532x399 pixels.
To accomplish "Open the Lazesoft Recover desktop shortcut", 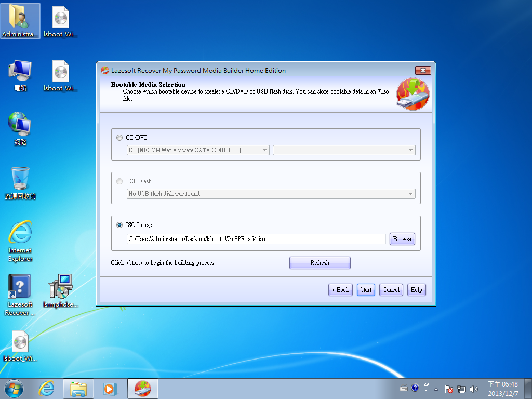I will (x=20, y=295).
